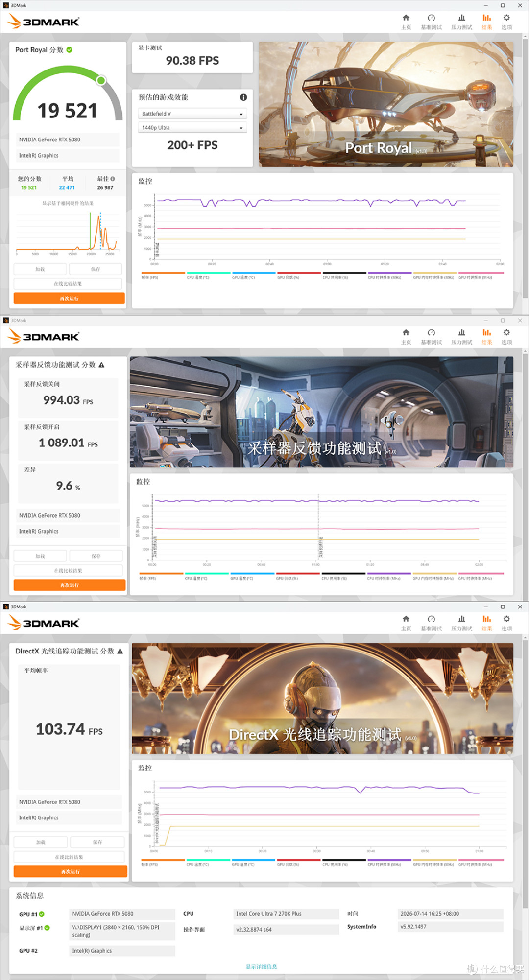Toggle CPU 温度 legend in Port Royal chart
The width and height of the screenshot is (529, 980).
click(x=208, y=275)
